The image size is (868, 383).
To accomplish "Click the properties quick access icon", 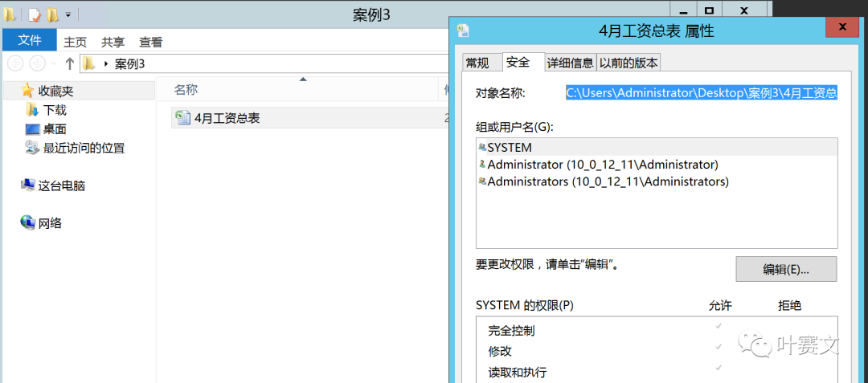I will [35, 14].
